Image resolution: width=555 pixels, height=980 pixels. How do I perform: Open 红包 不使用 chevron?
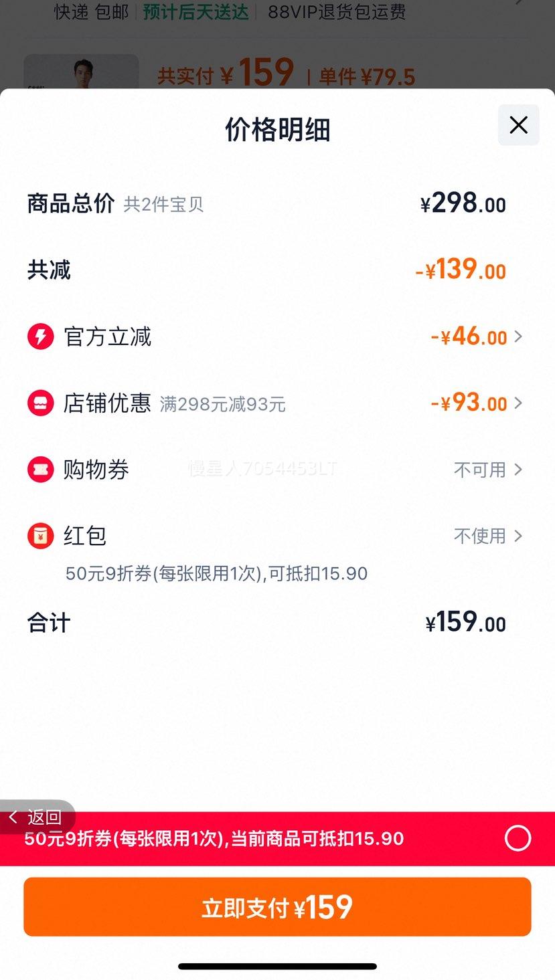click(x=518, y=536)
